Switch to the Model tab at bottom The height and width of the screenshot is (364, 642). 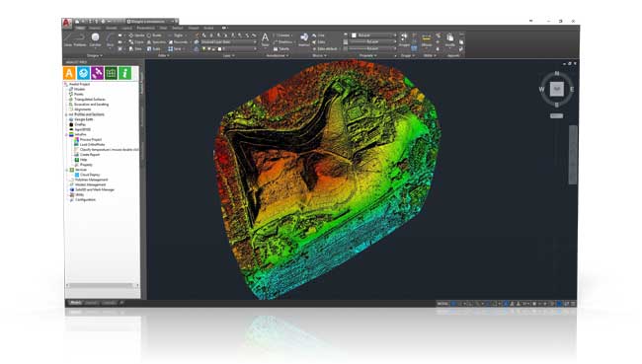point(75,303)
